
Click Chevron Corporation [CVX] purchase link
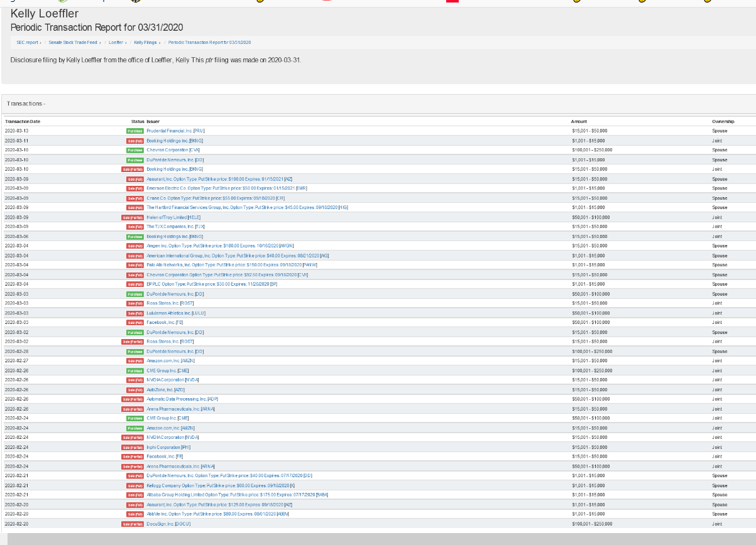[173, 150]
